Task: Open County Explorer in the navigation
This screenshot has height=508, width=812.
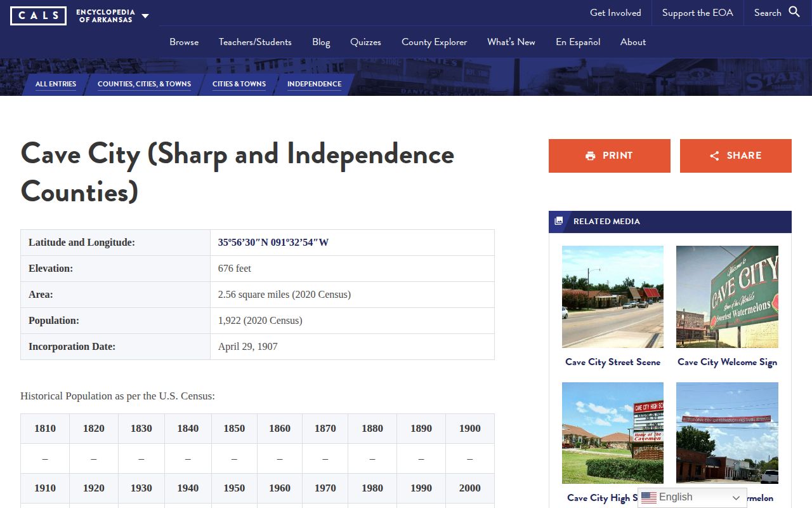Action: 434,42
